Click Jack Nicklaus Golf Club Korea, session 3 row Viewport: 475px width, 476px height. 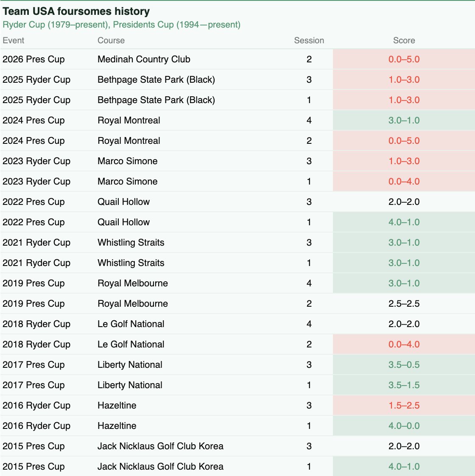click(161, 445)
